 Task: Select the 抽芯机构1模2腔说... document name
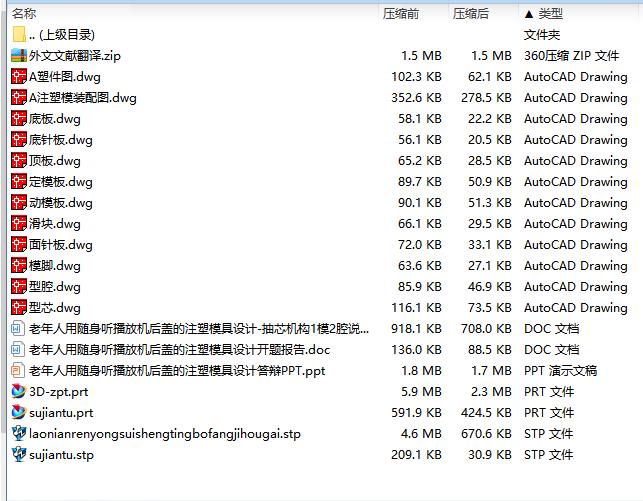pos(199,329)
